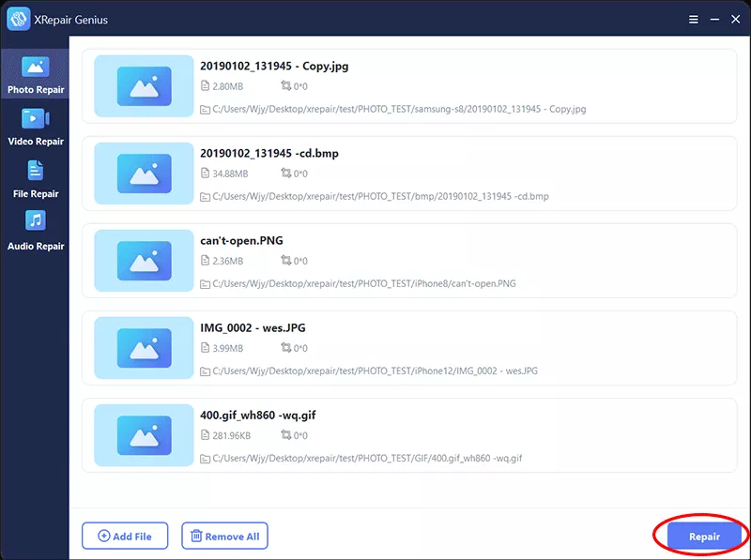Click Remove All to clear list
751x560 pixels.
pos(224,536)
